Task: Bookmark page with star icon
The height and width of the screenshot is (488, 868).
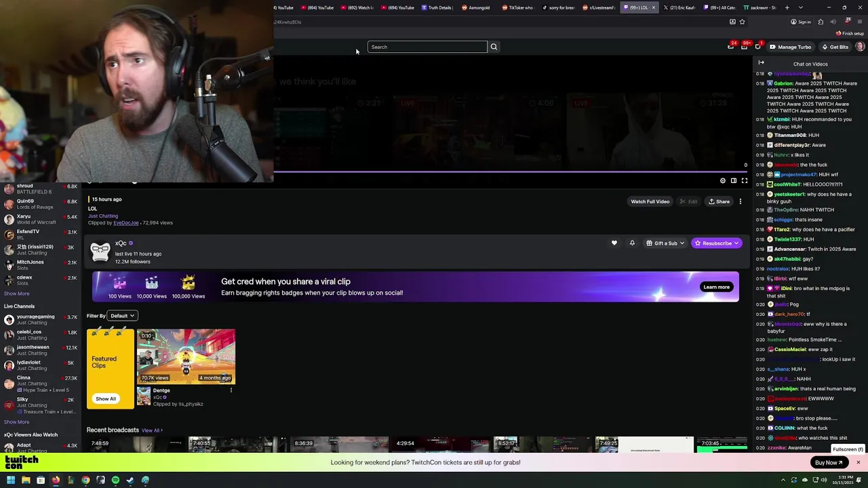Action: pyautogui.click(x=742, y=22)
